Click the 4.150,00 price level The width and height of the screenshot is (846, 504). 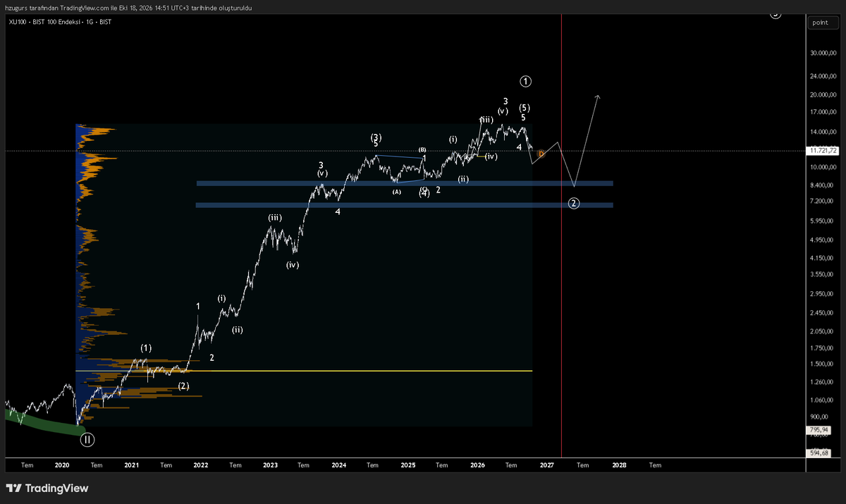click(823, 258)
